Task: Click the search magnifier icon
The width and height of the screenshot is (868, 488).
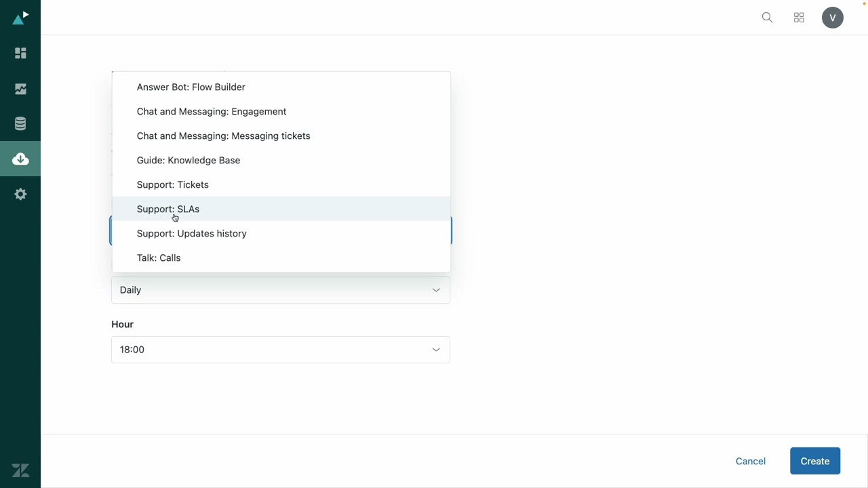Action: 767,18
